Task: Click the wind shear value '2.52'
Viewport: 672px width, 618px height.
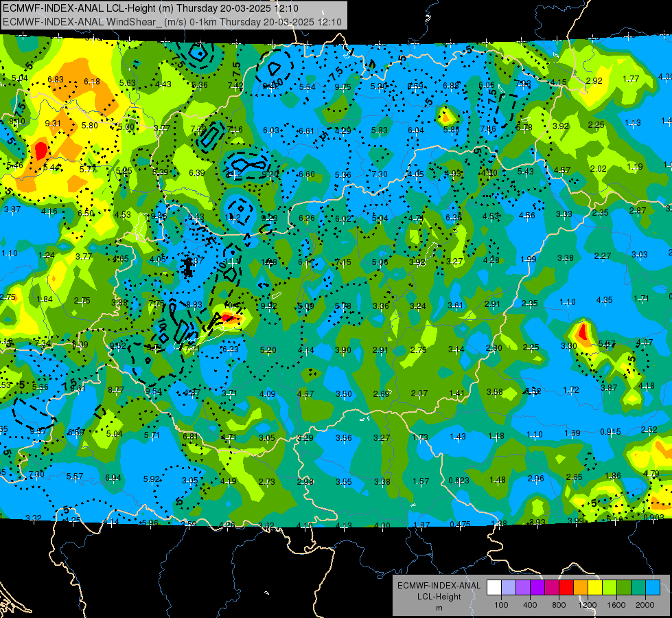Action: click(649, 430)
